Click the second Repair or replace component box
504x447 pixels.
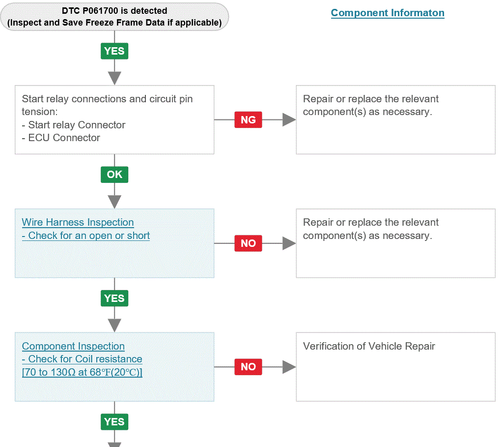point(395,243)
